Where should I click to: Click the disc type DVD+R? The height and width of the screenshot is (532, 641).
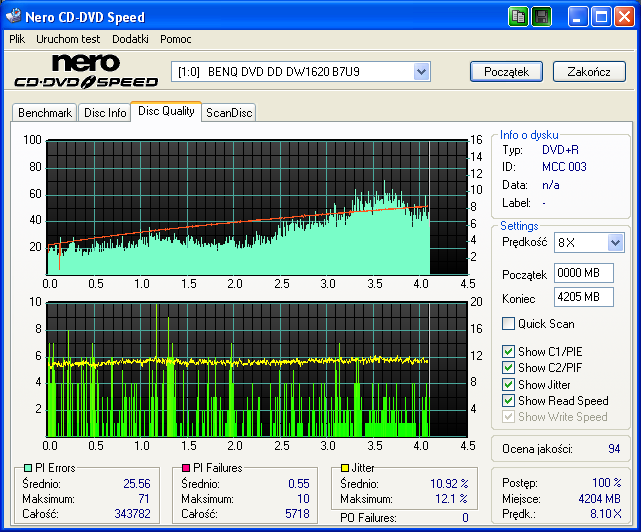560,150
